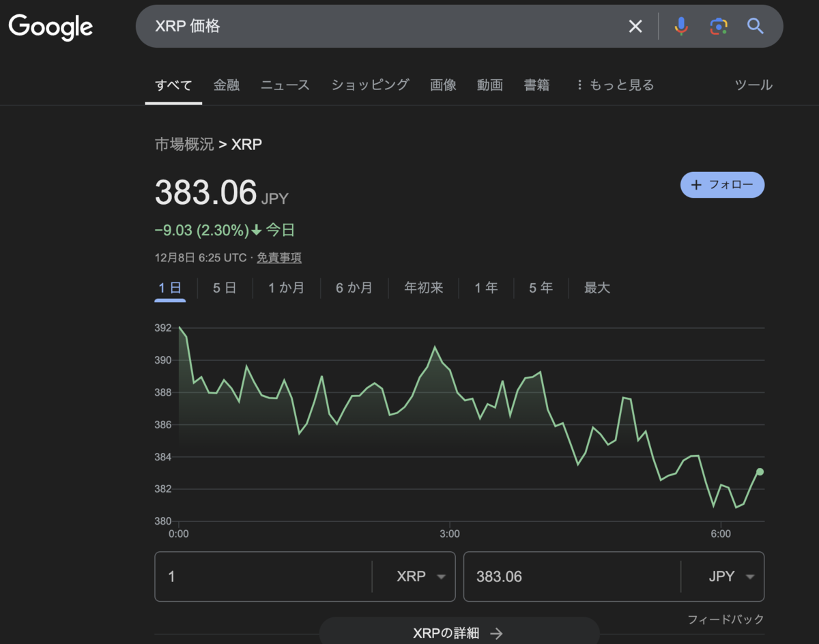
Task: Select the 最大 chart range
Action: pos(597,288)
